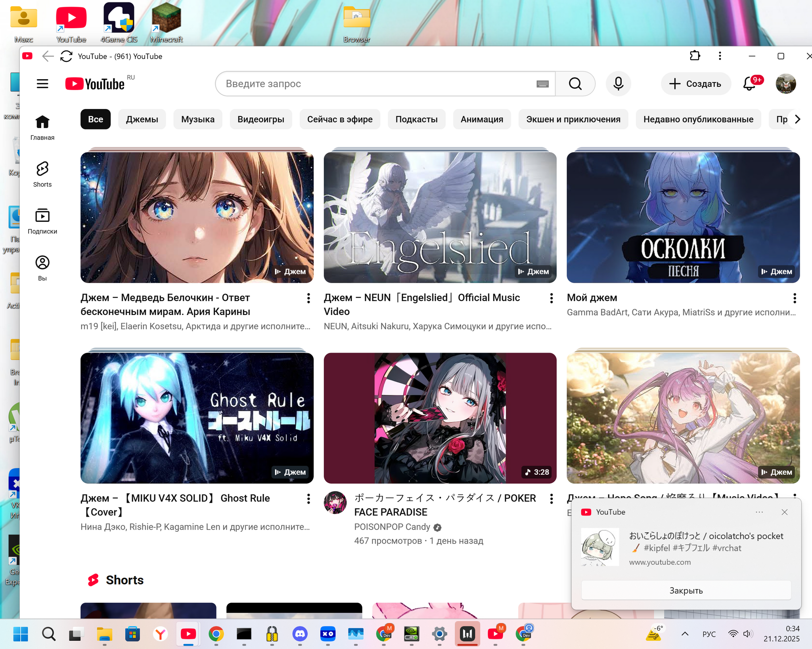
Task: Open the oicolatcho's pocket notification
Action: (x=686, y=548)
